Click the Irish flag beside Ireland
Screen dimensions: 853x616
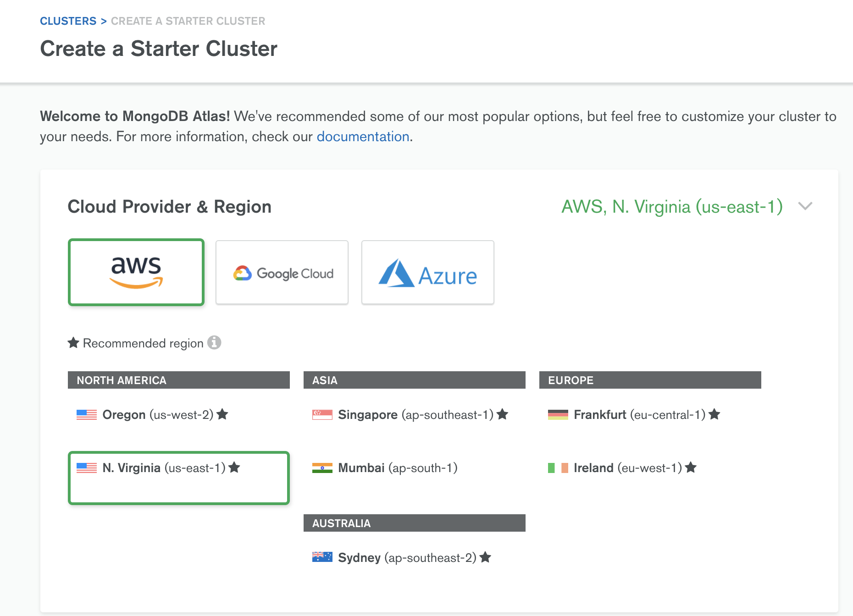[x=558, y=468]
